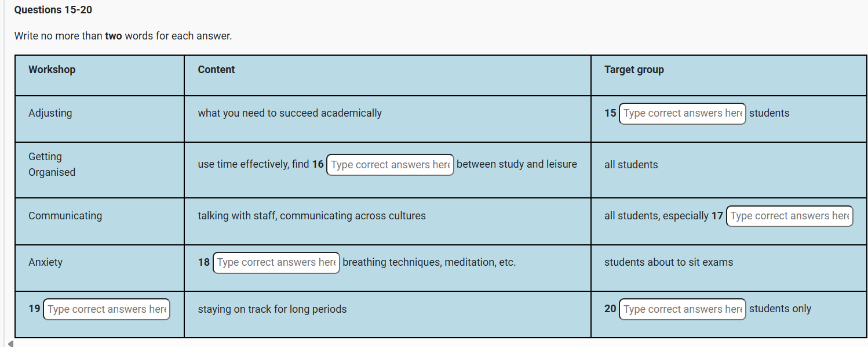Click "students about to sit exams" text

(x=669, y=262)
